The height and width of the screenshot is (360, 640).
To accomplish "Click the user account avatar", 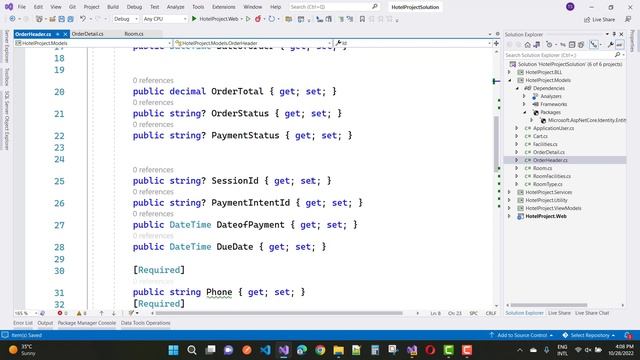I will coord(570,7).
